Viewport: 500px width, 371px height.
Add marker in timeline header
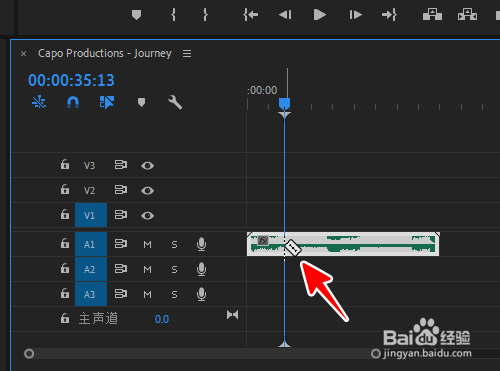(x=141, y=102)
